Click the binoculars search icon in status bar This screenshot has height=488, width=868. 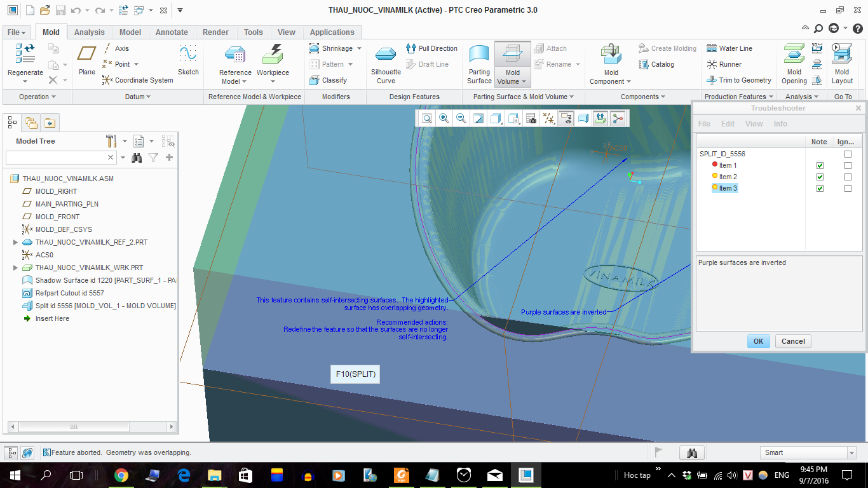tap(693, 452)
